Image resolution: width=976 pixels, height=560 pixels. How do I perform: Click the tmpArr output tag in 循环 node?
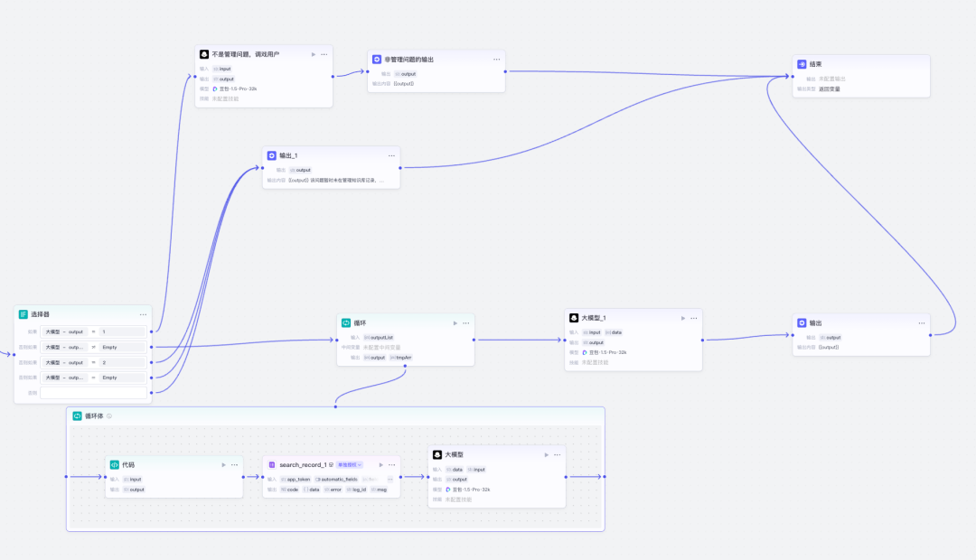point(401,358)
